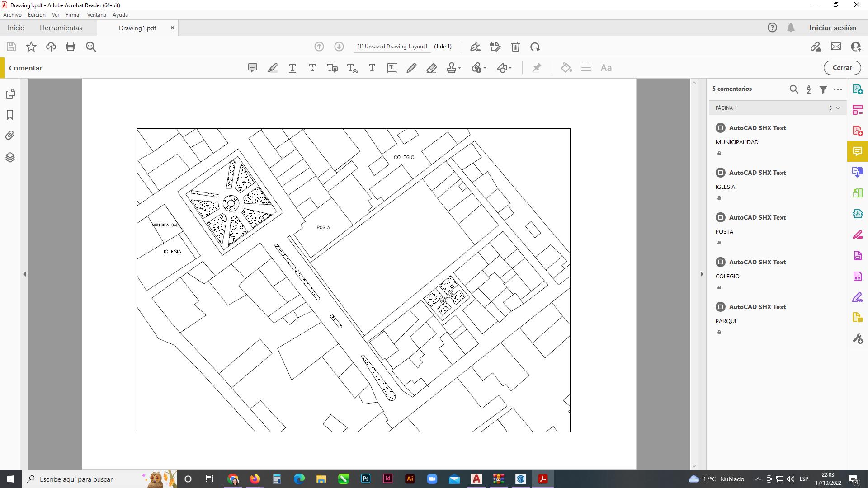
Task: Open the Edición menu
Action: (x=37, y=15)
